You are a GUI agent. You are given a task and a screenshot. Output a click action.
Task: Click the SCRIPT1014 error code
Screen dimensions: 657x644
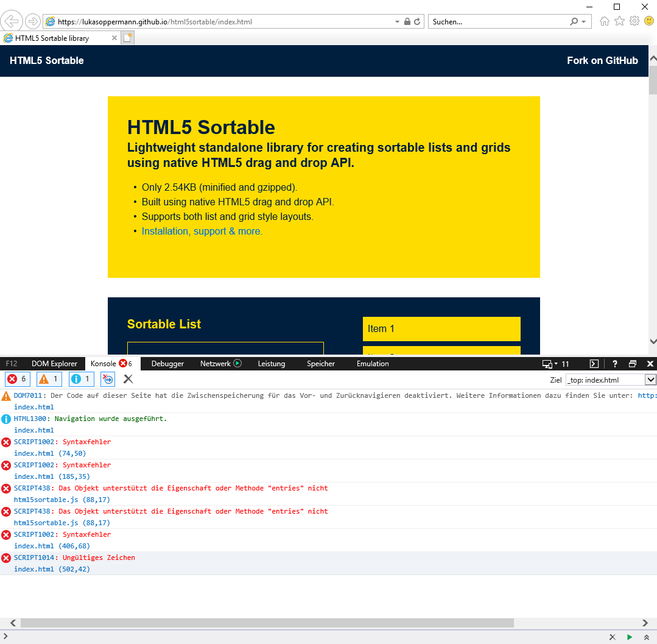coord(34,557)
